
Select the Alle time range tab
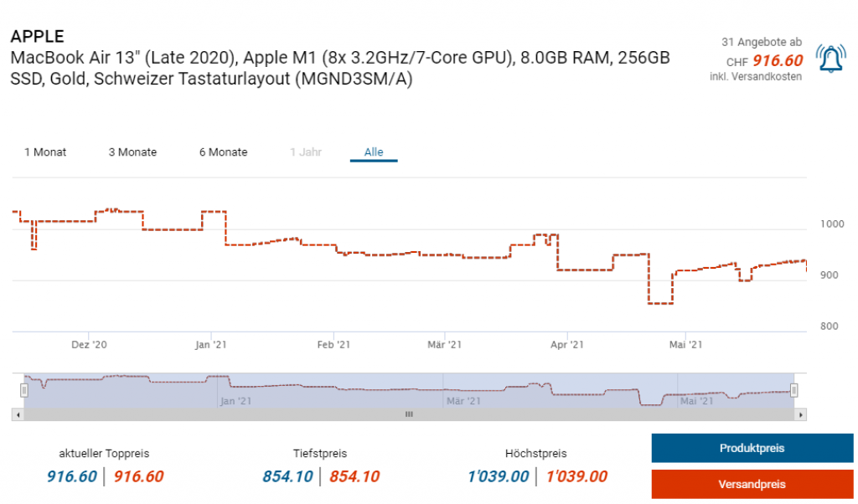point(374,152)
